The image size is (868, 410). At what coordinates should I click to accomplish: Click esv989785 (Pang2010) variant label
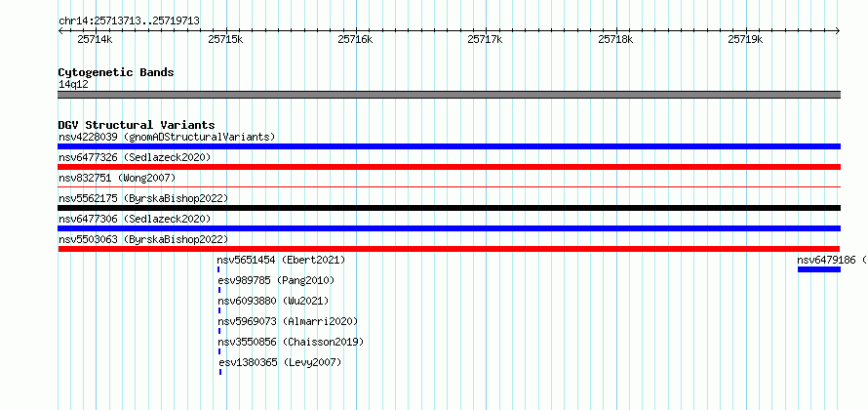tap(277, 280)
